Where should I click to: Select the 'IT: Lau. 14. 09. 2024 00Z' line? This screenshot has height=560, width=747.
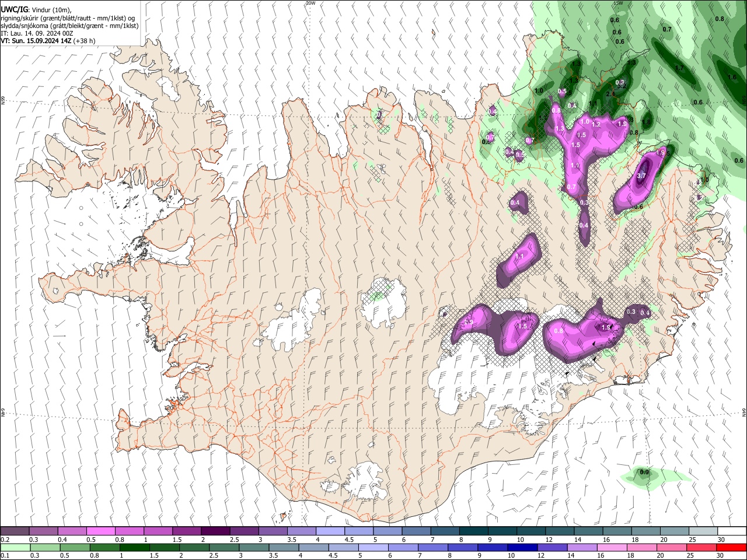37,33
